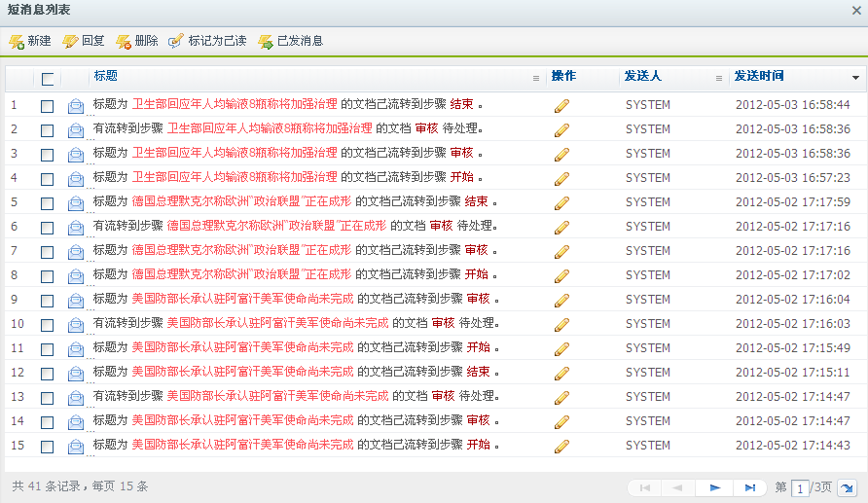Screen dimensions: 868x503
Task: Check the checkbox for row 3
Action: (x=48, y=154)
